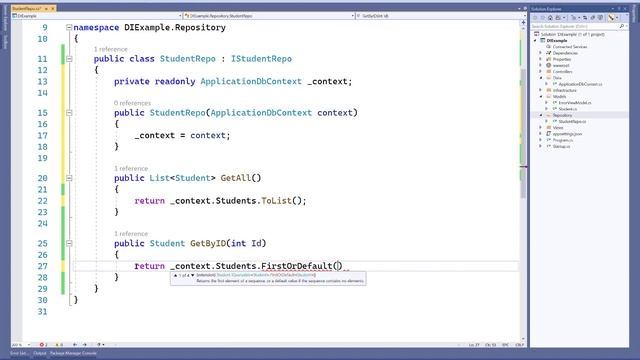Open the Home button in Solution Explorer toolbar
This screenshot has height=360, width=640.
pos(550,18)
